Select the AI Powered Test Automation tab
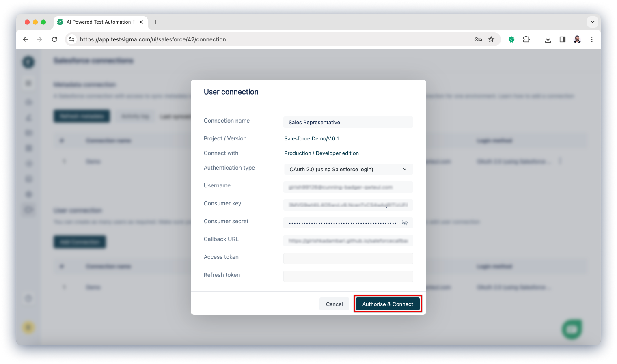The width and height of the screenshot is (617, 364). (x=101, y=22)
